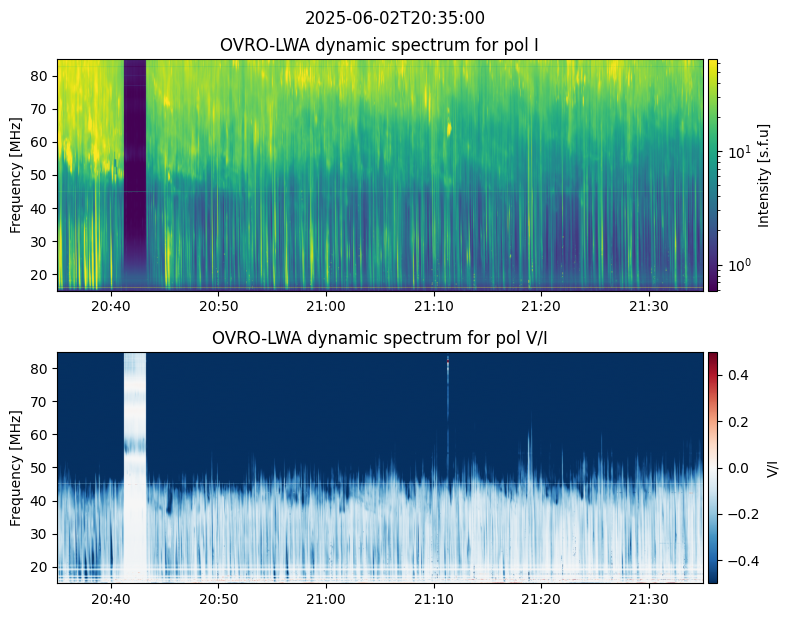The height and width of the screenshot is (617, 789).
Task: Click the 10¹ tick on Intensity colorbar
Action: [735, 153]
